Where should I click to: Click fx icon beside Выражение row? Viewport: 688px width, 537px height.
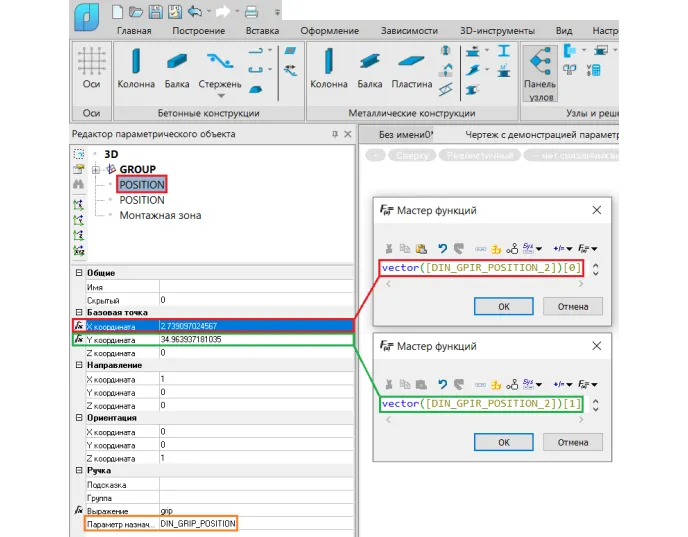tap(79, 510)
